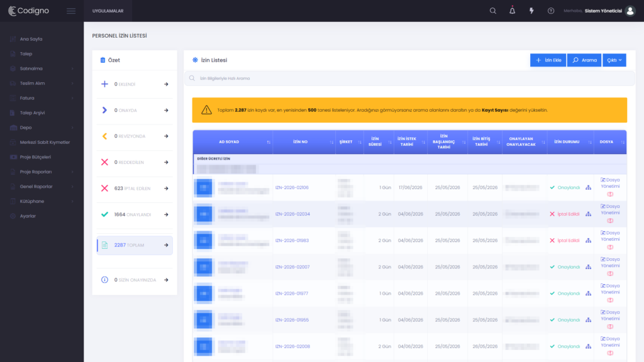The image size is (644, 362).
Task: Click red file icon for IZN-2026-02007
Action: pos(610,274)
